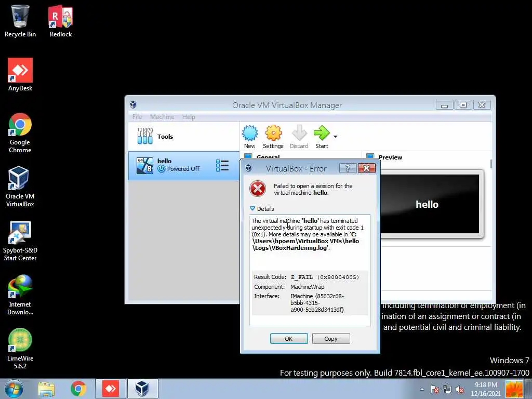Click the error X icon in dialog
This screenshot has height=399, width=532.
pos(258,189)
